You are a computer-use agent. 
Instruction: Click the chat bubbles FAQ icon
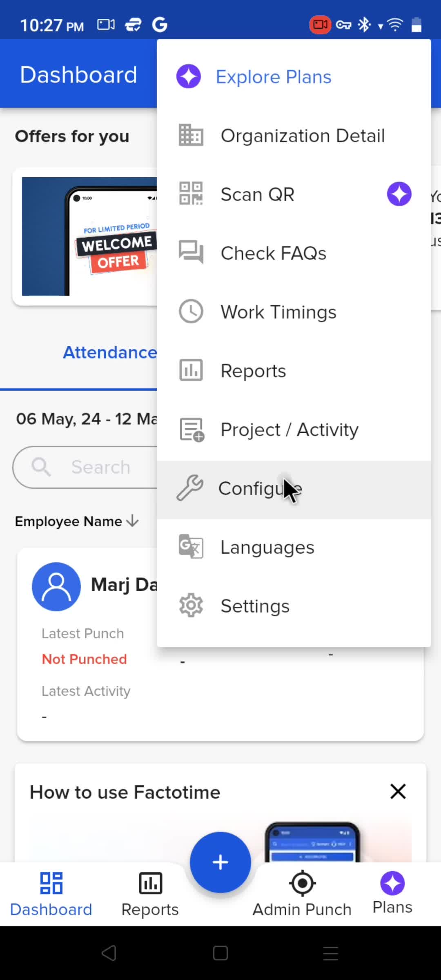pyautogui.click(x=191, y=252)
